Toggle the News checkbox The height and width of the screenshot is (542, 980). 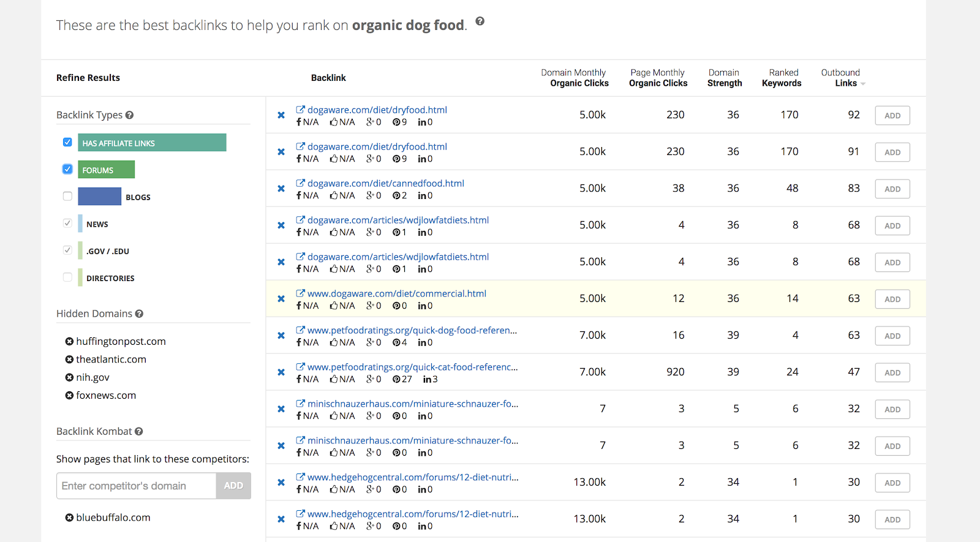[x=67, y=223]
